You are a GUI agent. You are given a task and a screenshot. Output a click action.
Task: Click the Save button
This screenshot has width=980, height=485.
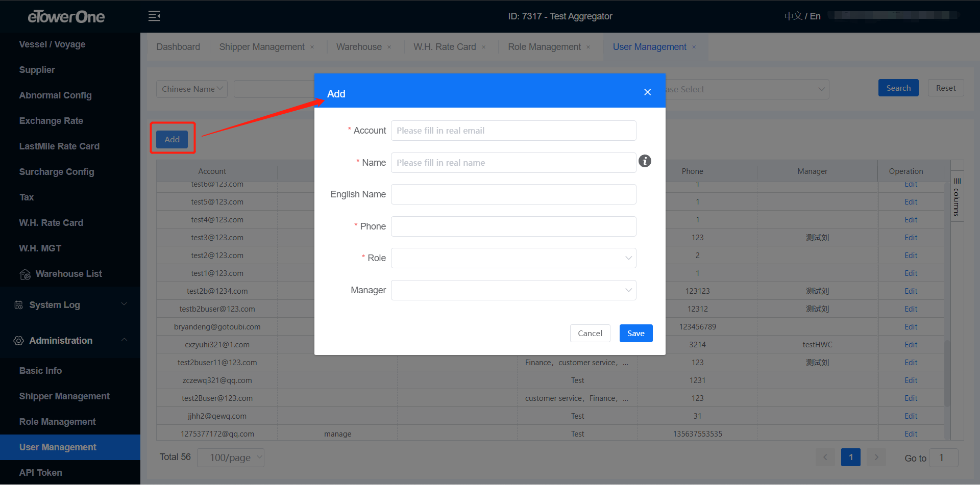(636, 334)
